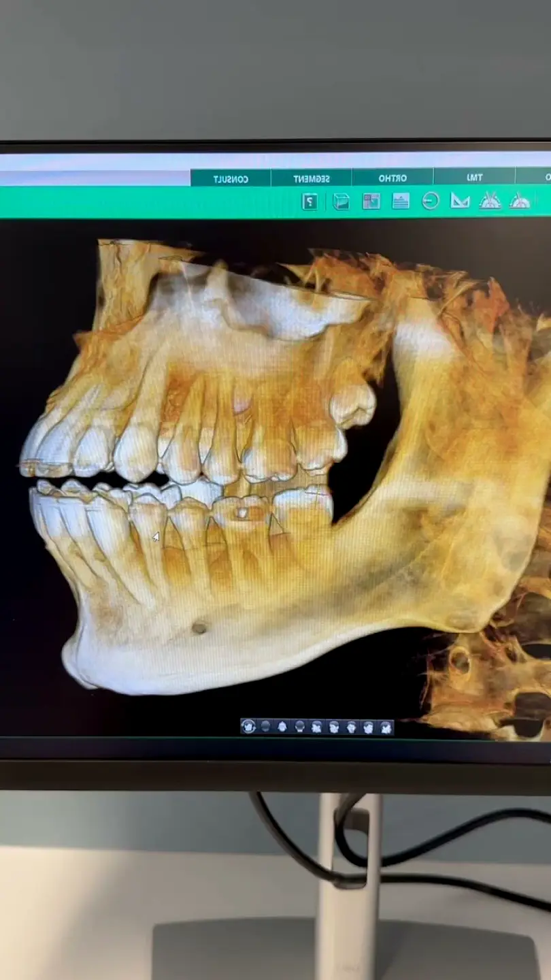Pick the protractor icon next to triangle ruler
Viewport: 551px width, 980px height.
(490, 200)
